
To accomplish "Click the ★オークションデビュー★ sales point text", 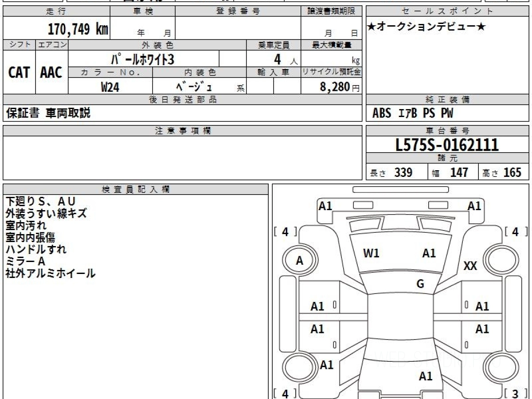I will click(426, 27).
